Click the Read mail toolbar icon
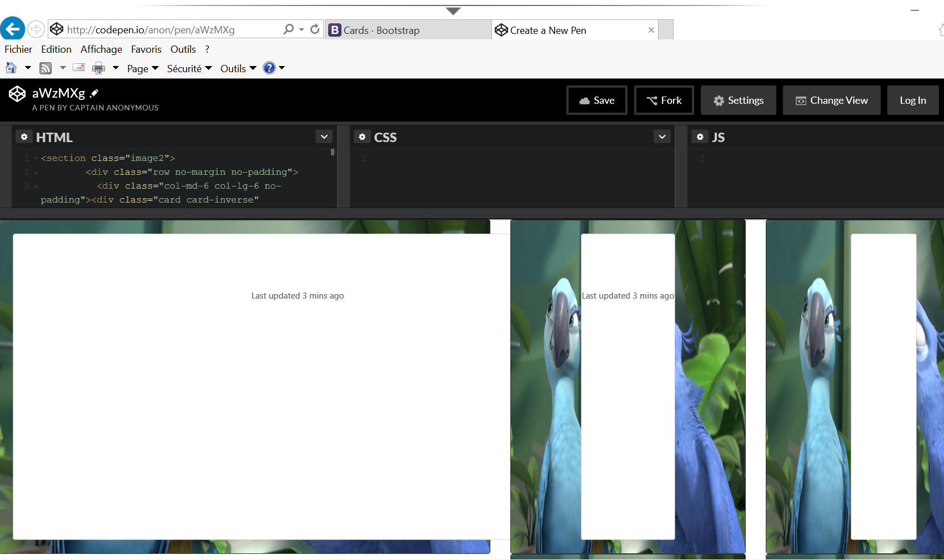 tap(79, 68)
